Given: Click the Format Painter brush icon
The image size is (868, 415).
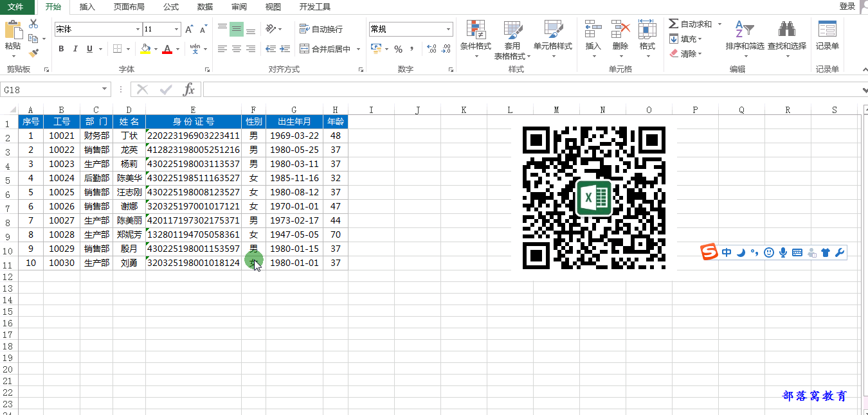Looking at the screenshot, I should 33,53.
